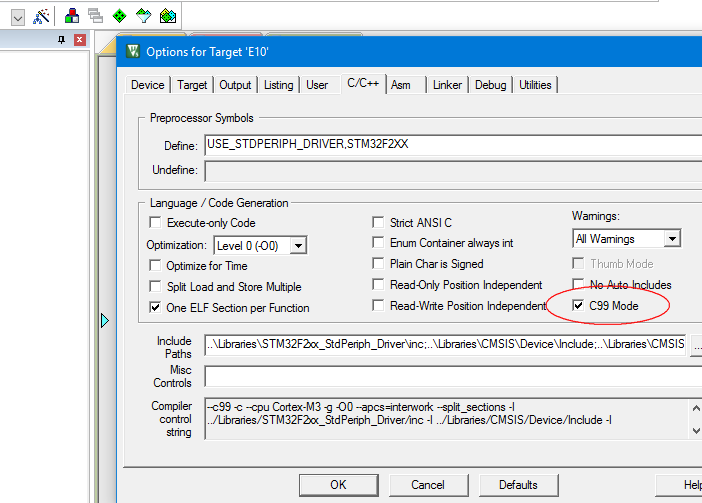Switch to the Listing tab
Screen dimensions: 702x503
click(x=278, y=85)
